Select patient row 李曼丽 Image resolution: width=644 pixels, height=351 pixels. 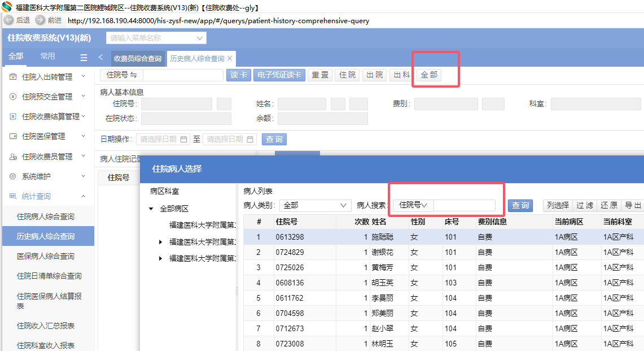(444, 298)
